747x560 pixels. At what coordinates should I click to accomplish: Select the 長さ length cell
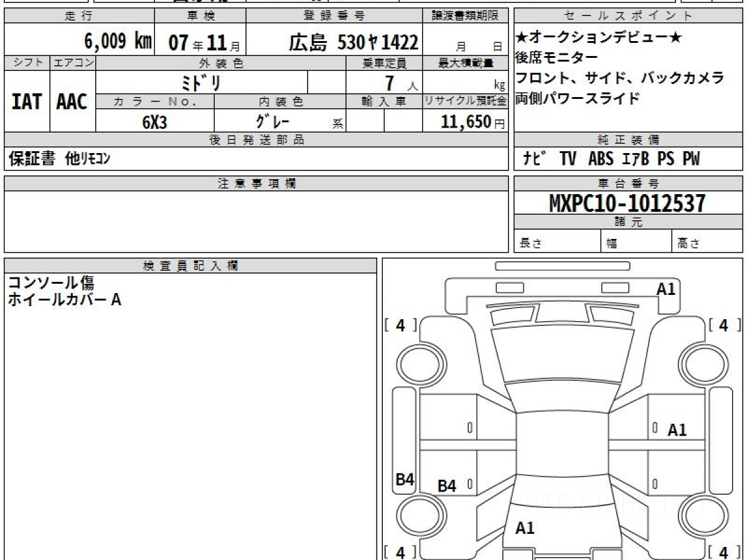pyautogui.click(x=558, y=242)
